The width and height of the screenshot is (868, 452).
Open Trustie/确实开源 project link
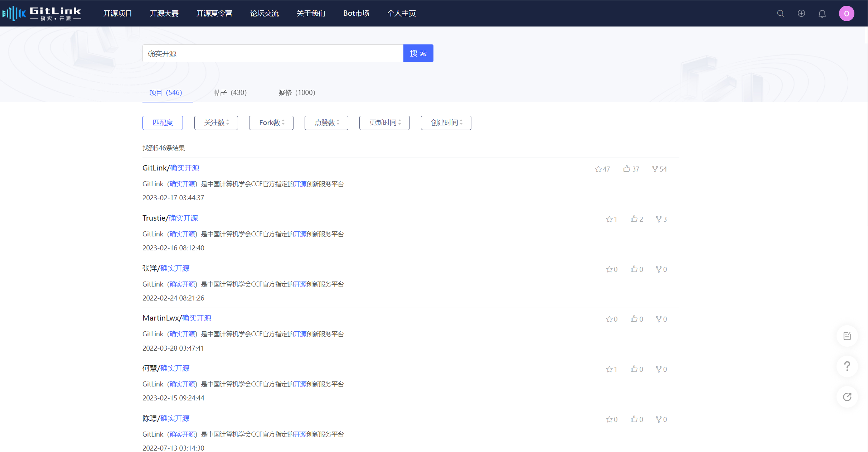170,218
